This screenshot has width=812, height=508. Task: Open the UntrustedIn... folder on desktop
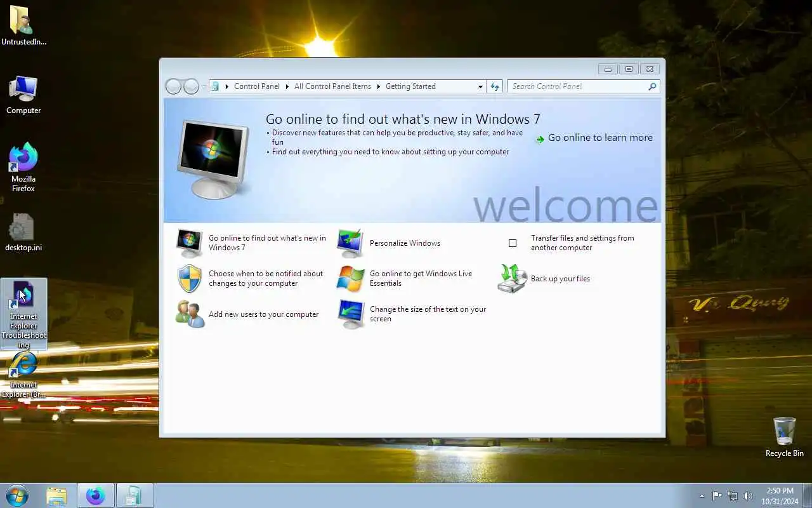pyautogui.click(x=23, y=25)
